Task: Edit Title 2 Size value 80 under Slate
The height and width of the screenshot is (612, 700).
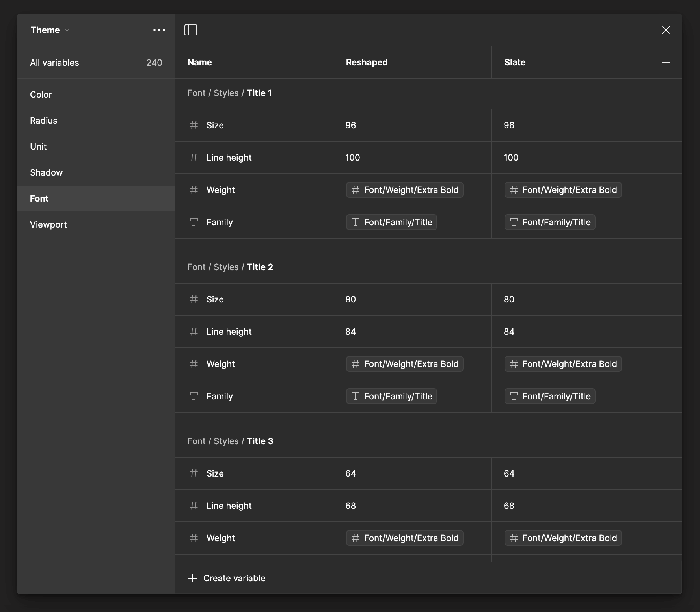Action: (x=571, y=299)
